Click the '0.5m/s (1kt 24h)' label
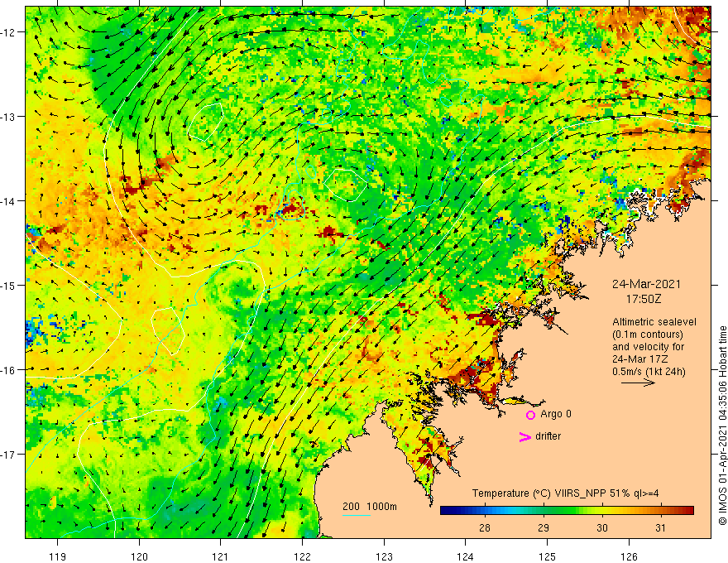The width and height of the screenshot is (728, 563). click(649, 372)
